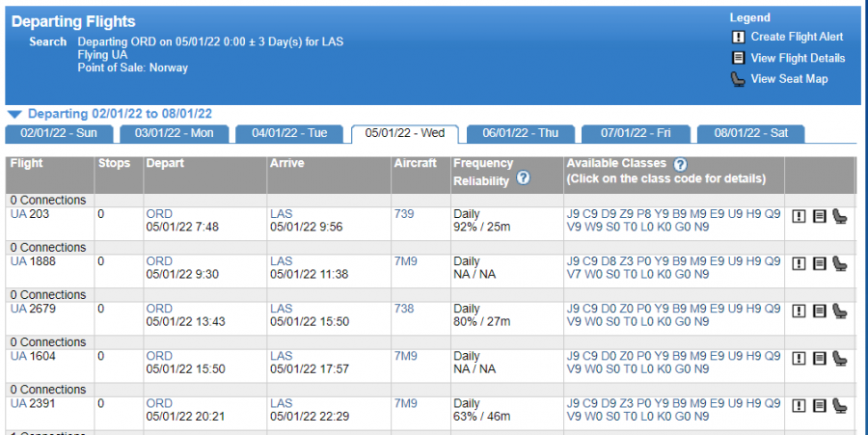Click the Available Classes help icon

[680, 164]
